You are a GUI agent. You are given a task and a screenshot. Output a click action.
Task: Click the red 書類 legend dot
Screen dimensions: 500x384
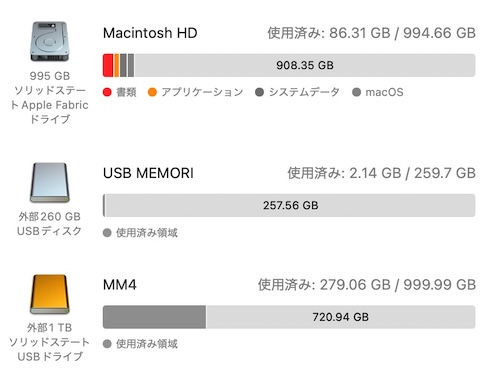tap(107, 92)
